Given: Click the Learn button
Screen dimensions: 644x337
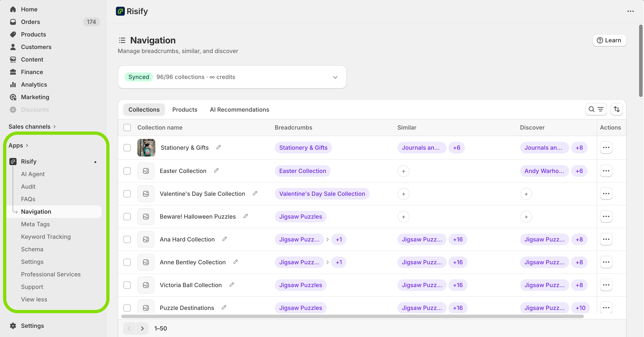Looking at the screenshot, I should (x=609, y=40).
